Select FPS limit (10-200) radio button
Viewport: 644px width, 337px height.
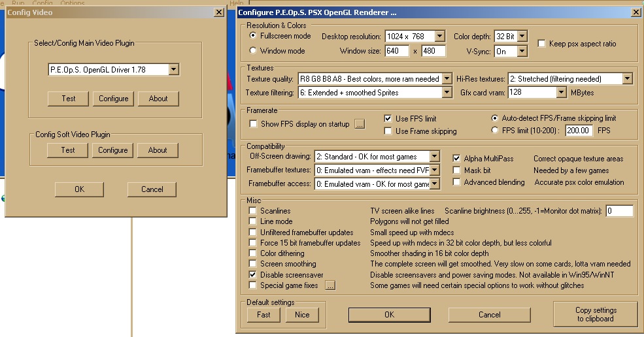click(495, 131)
